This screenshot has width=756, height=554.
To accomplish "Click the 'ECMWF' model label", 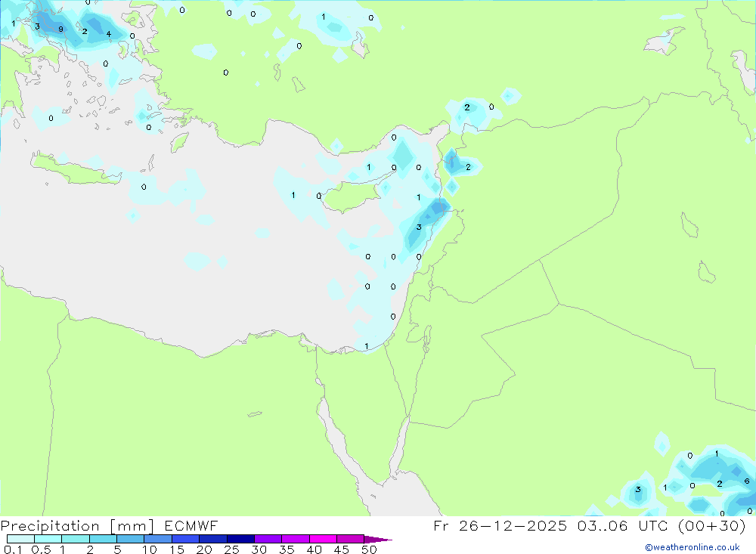I will pos(191,525).
